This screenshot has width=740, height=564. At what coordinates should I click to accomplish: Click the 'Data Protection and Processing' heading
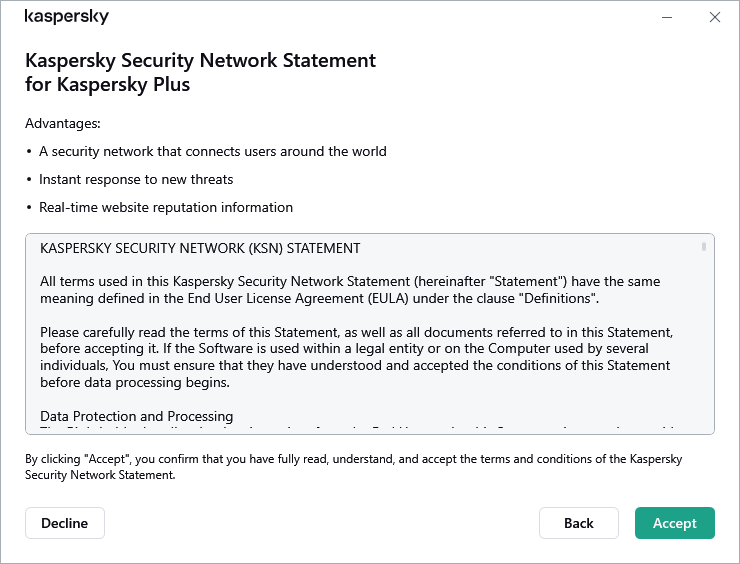[x=137, y=416]
